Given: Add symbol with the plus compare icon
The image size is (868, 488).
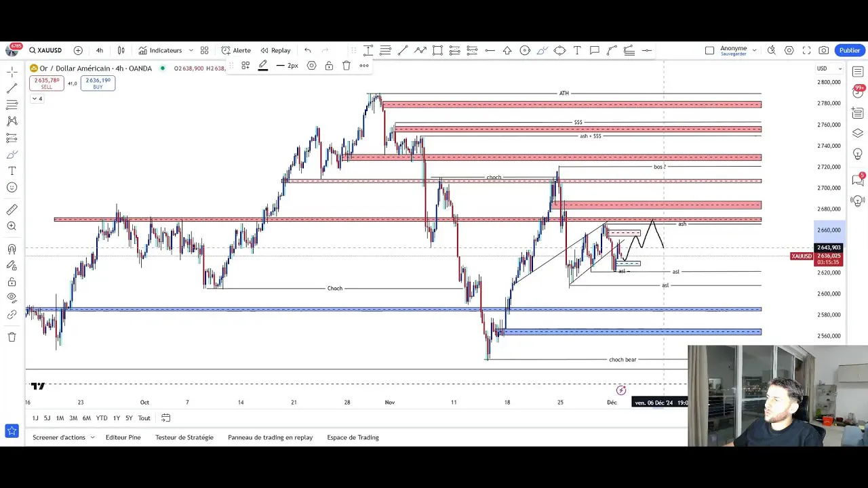Looking at the screenshot, I should [x=78, y=50].
